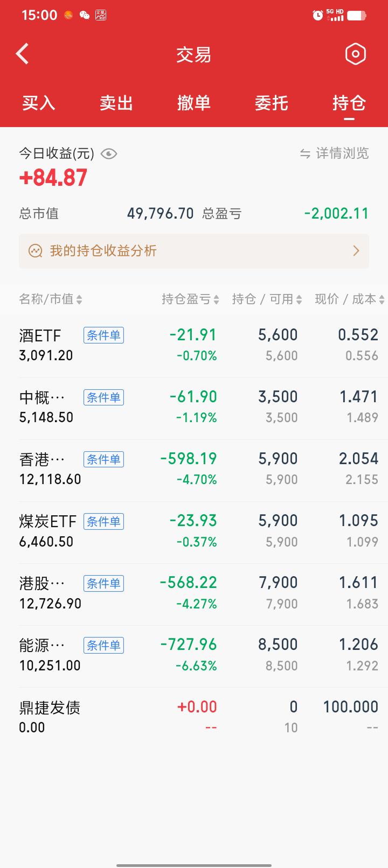
Task: Sort by 持仓 / 可用 column
Action: [x=266, y=299]
